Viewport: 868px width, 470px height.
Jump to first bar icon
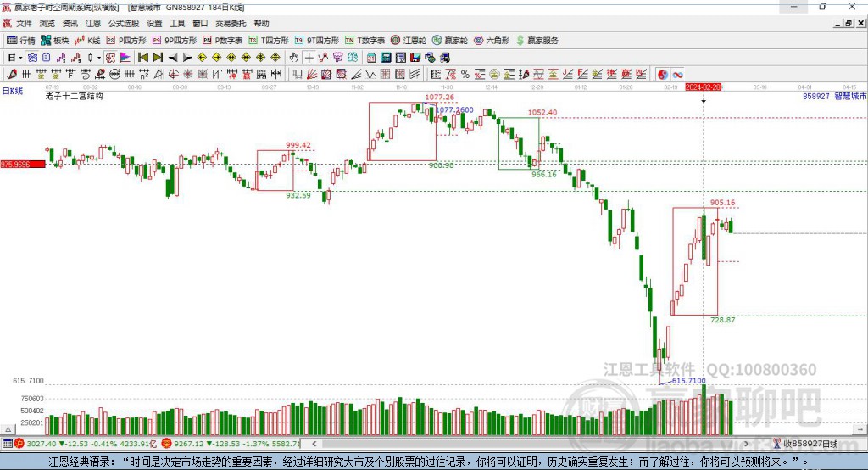tap(142, 58)
